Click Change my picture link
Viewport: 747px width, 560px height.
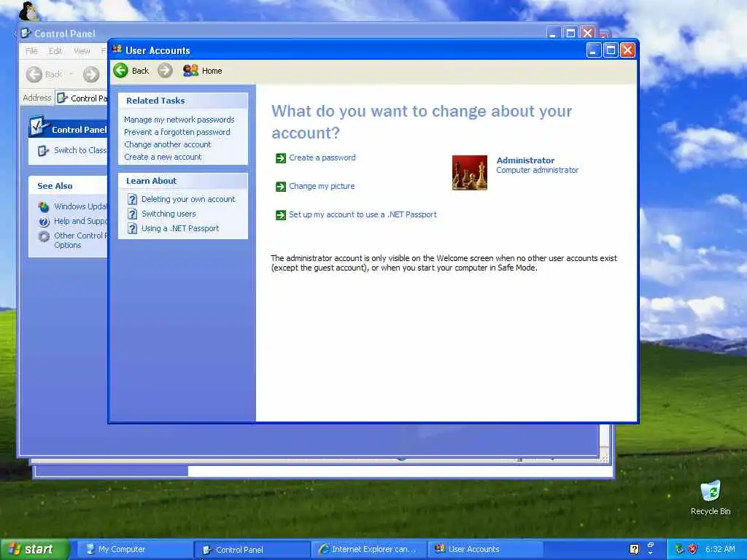coord(322,186)
